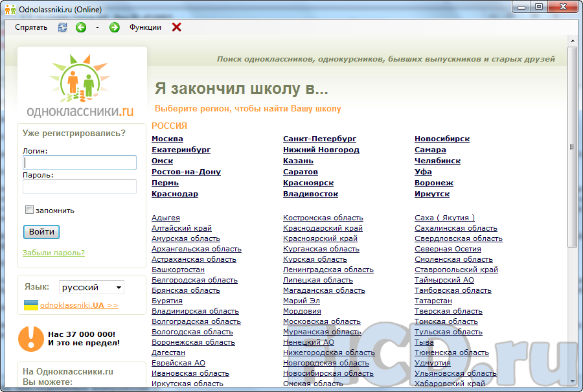Select Архангельская область
The height and width of the screenshot is (392, 583).
tap(197, 249)
